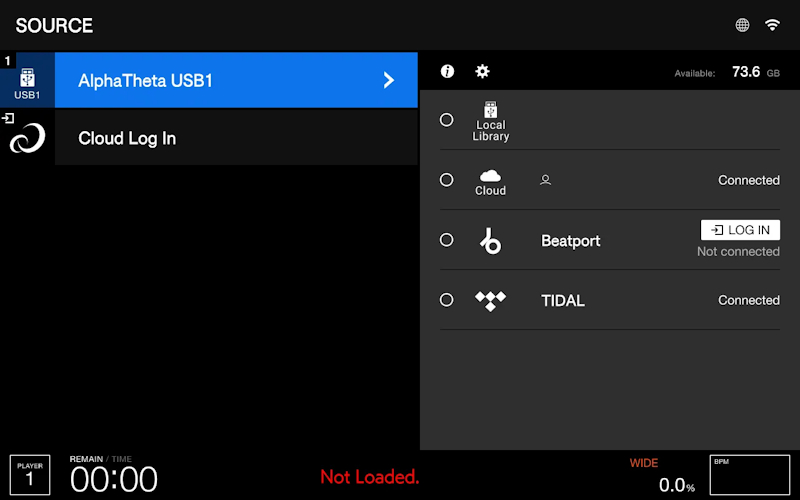Click the Beatport logo icon
This screenshot has height=500, width=800.
(491, 241)
